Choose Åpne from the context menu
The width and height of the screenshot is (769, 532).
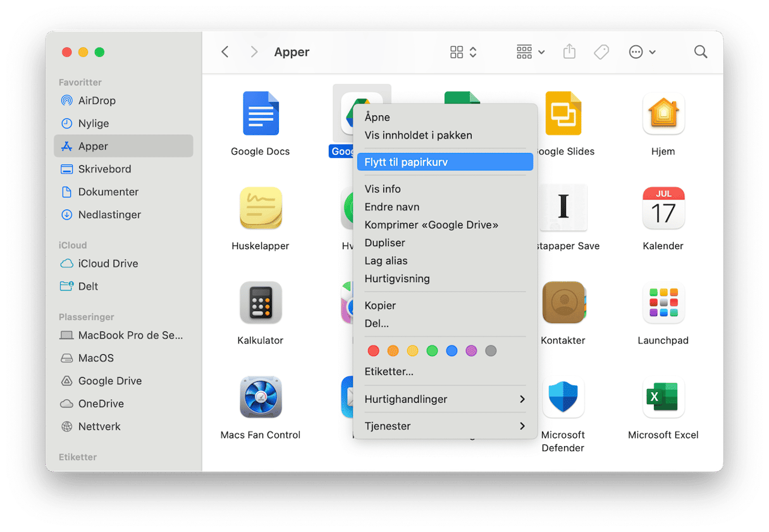445,117
